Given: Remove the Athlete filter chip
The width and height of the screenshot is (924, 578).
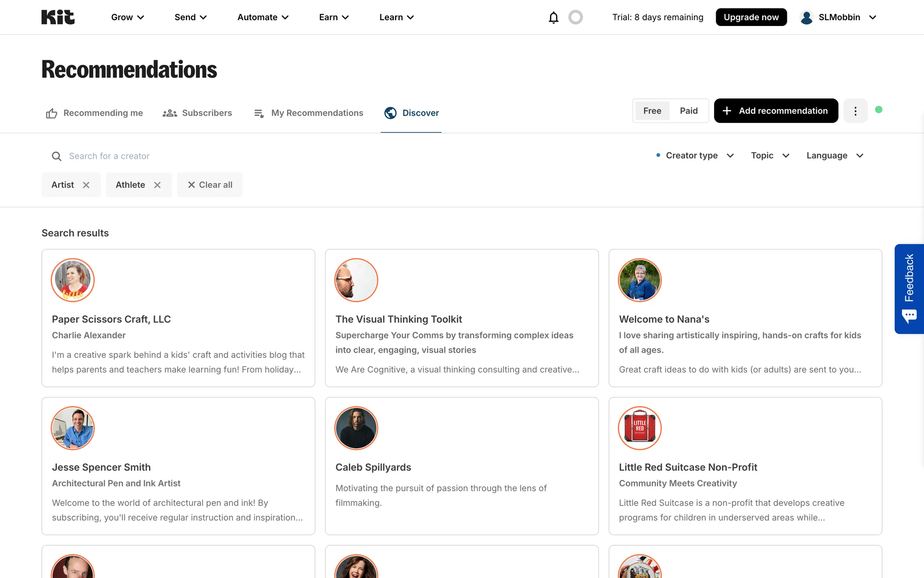Looking at the screenshot, I should pyautogui.click(x=157, y=185).
